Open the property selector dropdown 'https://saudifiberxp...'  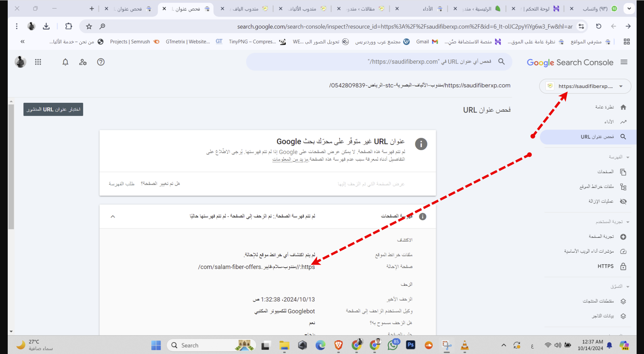tap(585, 86)
